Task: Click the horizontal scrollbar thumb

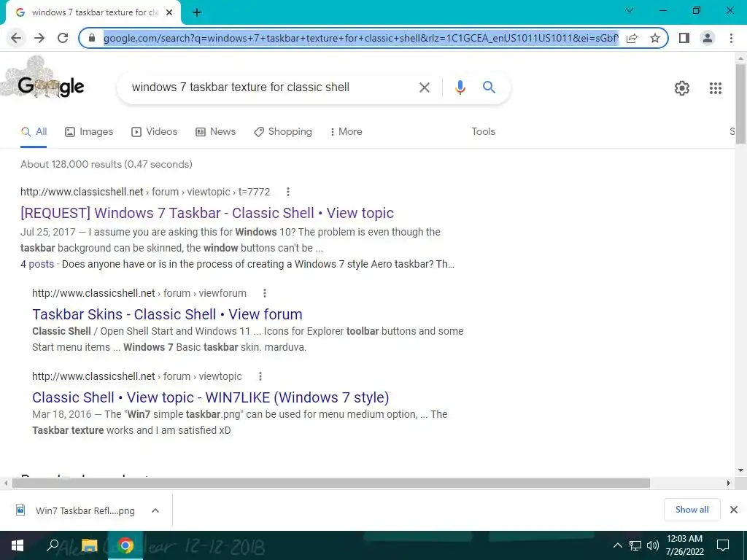Action: pyautogui.click(x=330, y=483)
